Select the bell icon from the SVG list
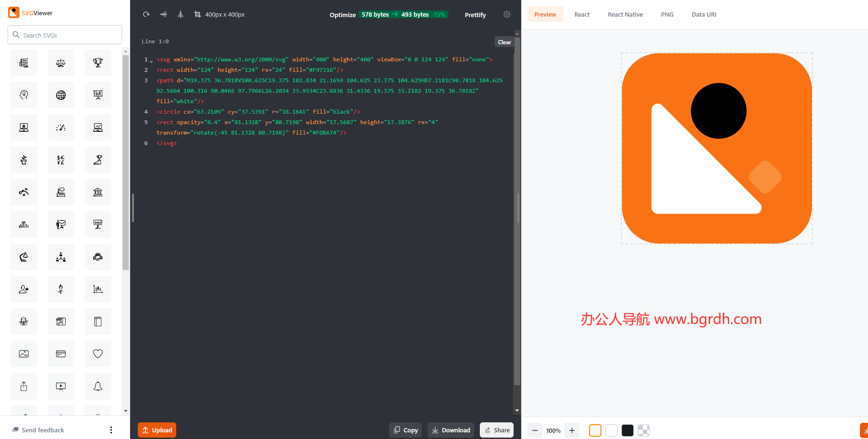 (98, 386)
